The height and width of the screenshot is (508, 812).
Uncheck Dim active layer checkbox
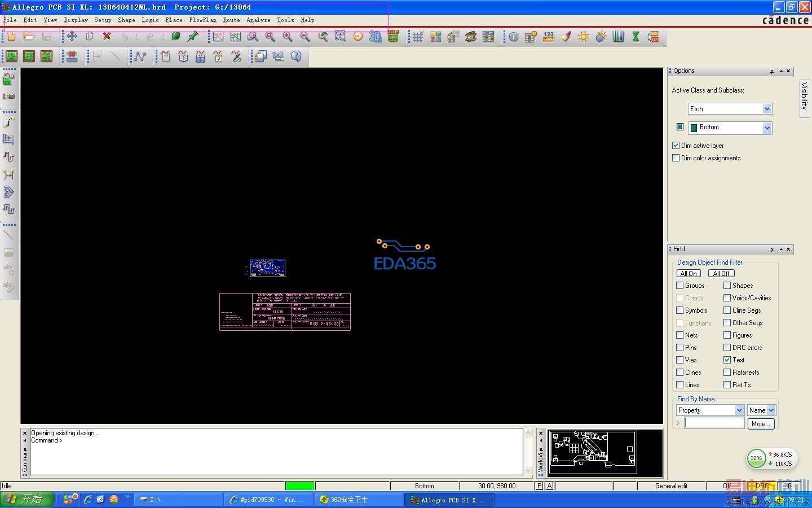pos(676,146)
